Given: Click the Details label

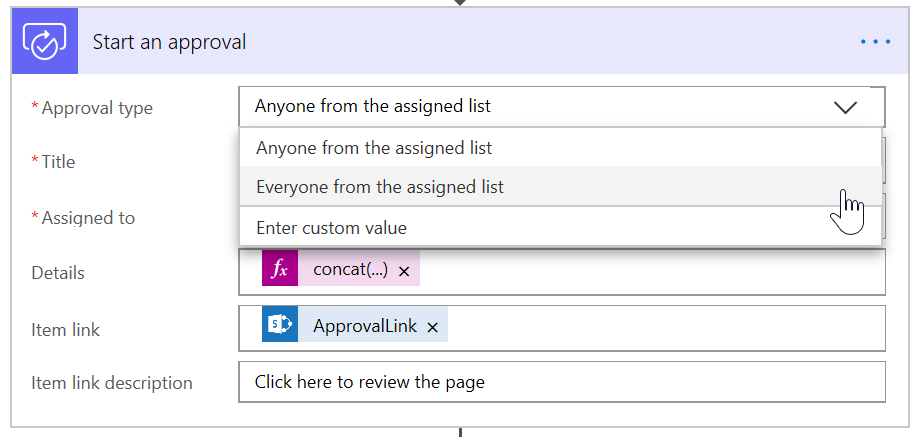Looking at the screenshot, I should coord(58,273).
